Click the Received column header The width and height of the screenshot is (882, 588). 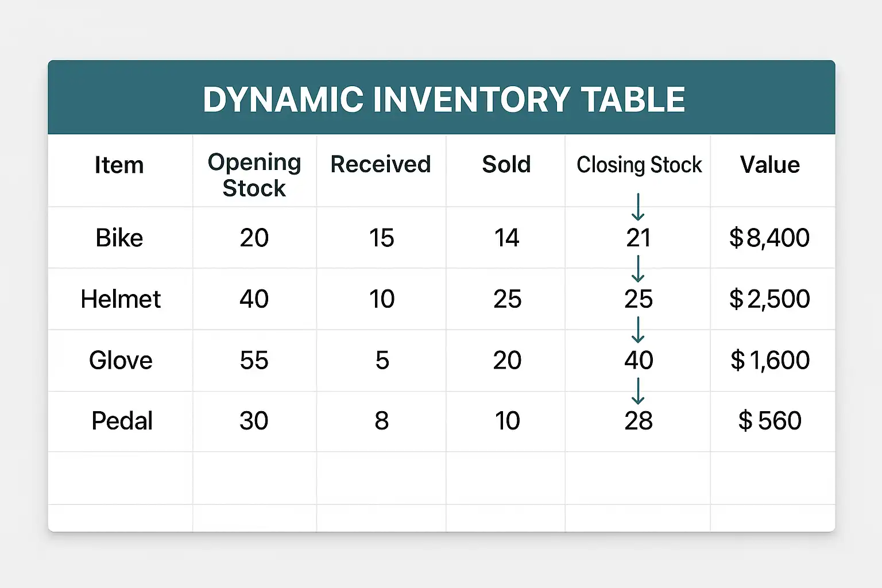click(x=381, y=165)
